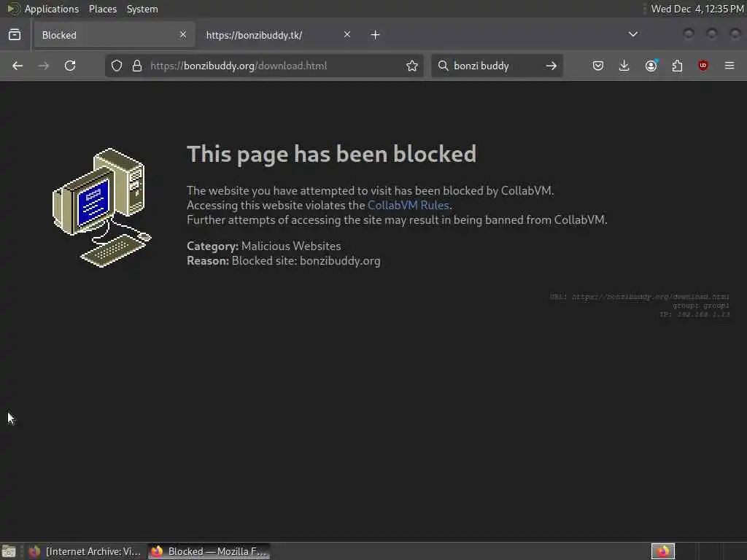Click the forward navigation arrow
Screen dimensions: 747x560
coord(44,66)
